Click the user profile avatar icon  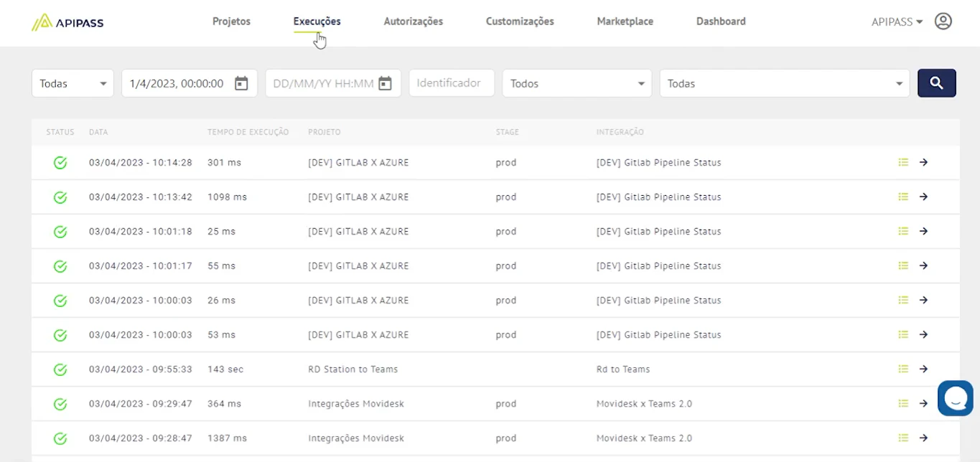[943, 22]
